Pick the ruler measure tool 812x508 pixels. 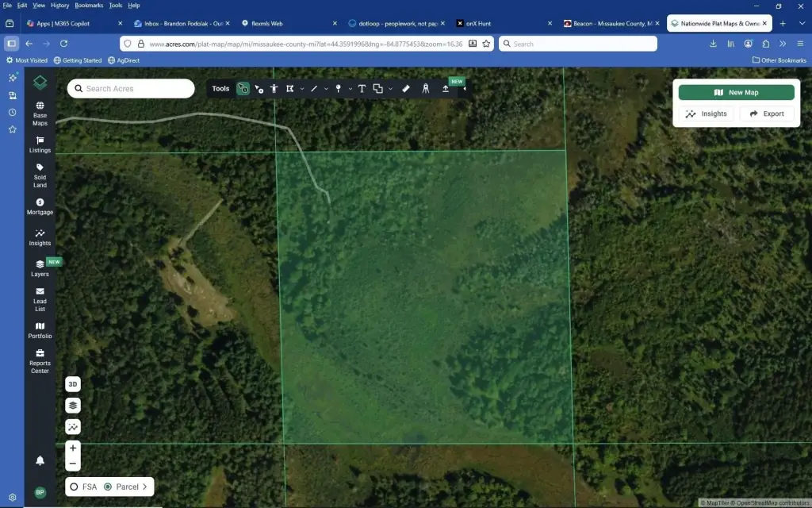tap(406, 89)
